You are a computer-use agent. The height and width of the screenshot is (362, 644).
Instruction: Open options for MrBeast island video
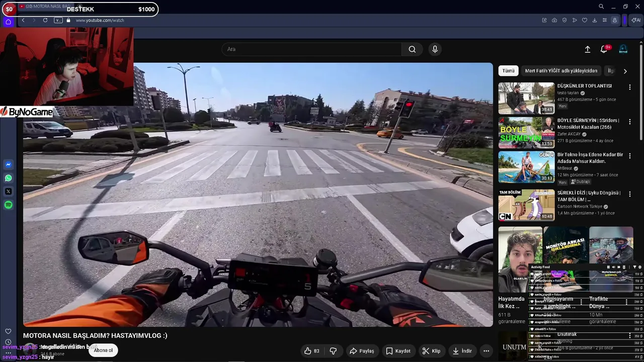tap(630, 156)
